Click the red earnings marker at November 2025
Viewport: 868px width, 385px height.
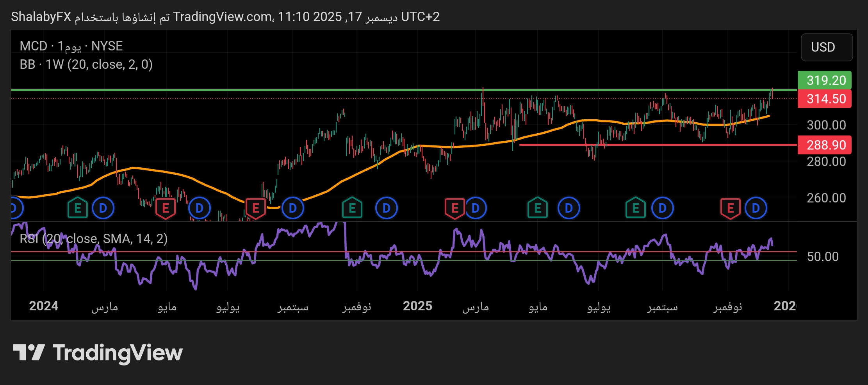click(x=730, y=208)
